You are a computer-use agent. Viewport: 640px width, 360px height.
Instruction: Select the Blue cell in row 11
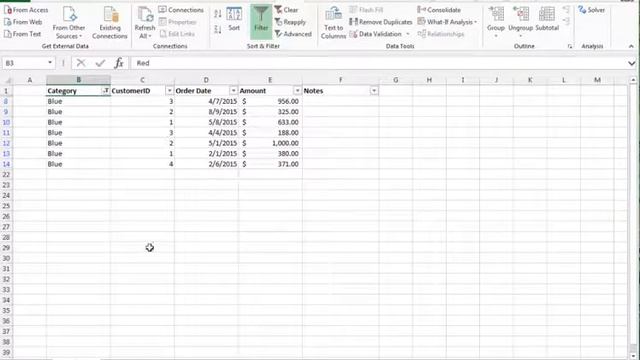(78, 133)
